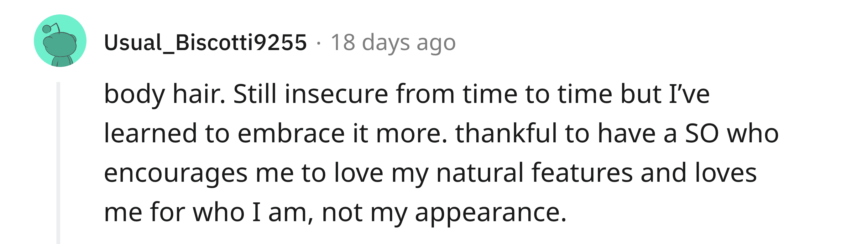Image resolution: width=868 pixels, height=244 pixels.
Task: Visit the Usual_Biscotti9255 user profile
Action: 206,43
